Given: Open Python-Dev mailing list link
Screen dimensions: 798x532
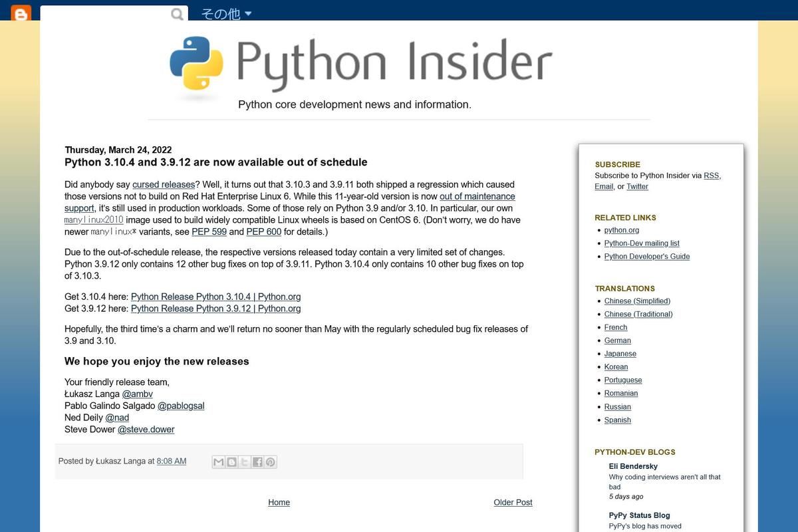Looking at the screenshot, I should (x=642, y=243).
